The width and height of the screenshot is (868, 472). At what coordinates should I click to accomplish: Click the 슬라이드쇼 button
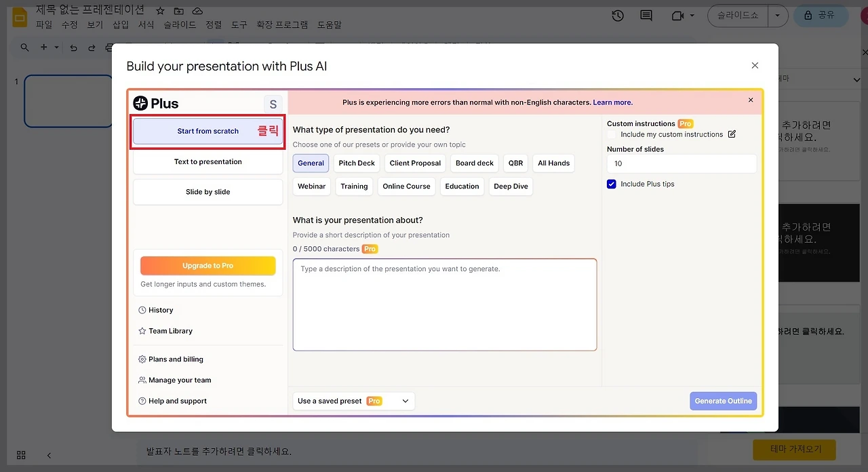[738, 15]
